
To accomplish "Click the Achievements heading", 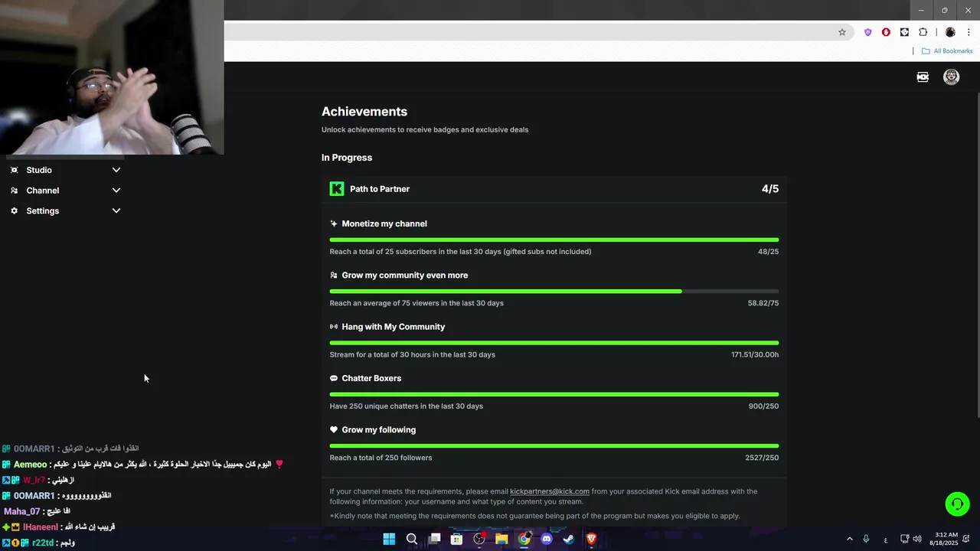I will tap(364, 112).
